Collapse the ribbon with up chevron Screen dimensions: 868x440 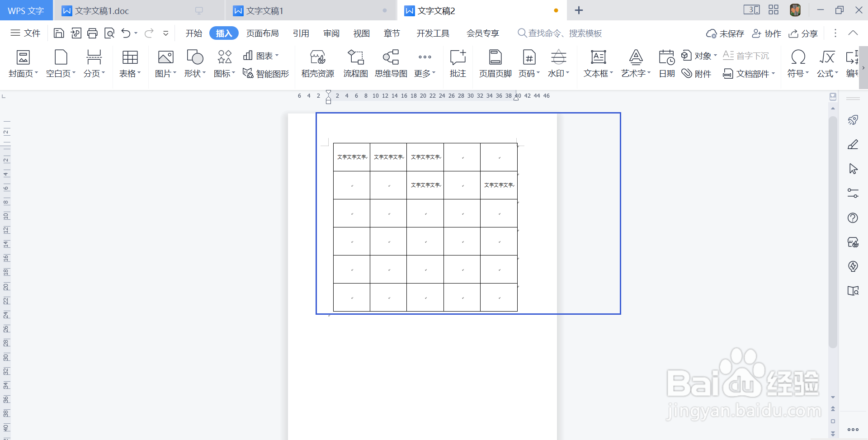(853, 33)
